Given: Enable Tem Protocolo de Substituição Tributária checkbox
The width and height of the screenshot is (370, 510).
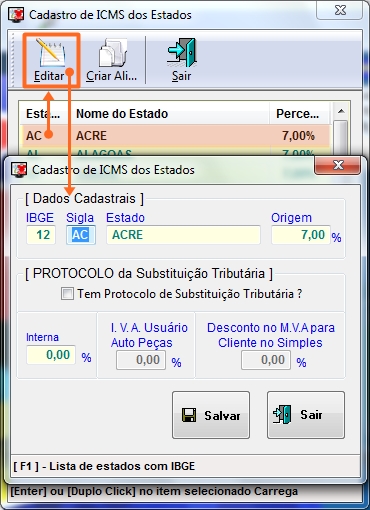Looking at the screenshot, I should tap(67, 294).
